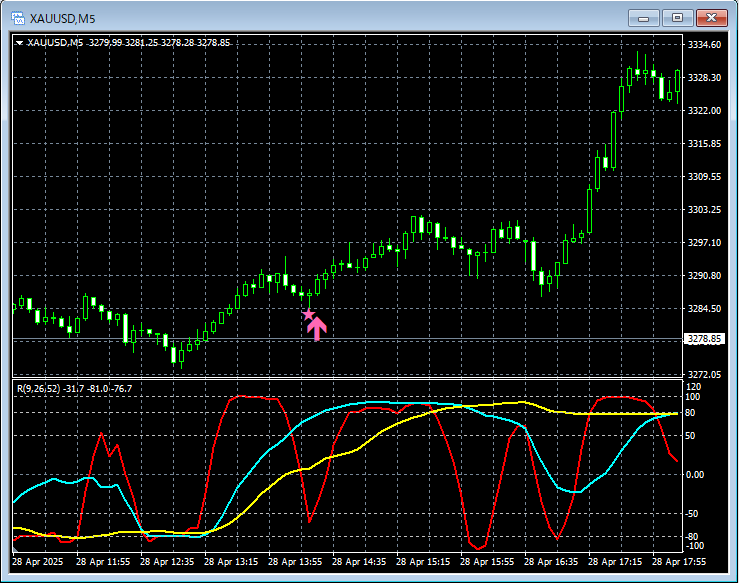The image size is (740, 583).
Task: Select the pink up arrow signal
Action: 318,328
